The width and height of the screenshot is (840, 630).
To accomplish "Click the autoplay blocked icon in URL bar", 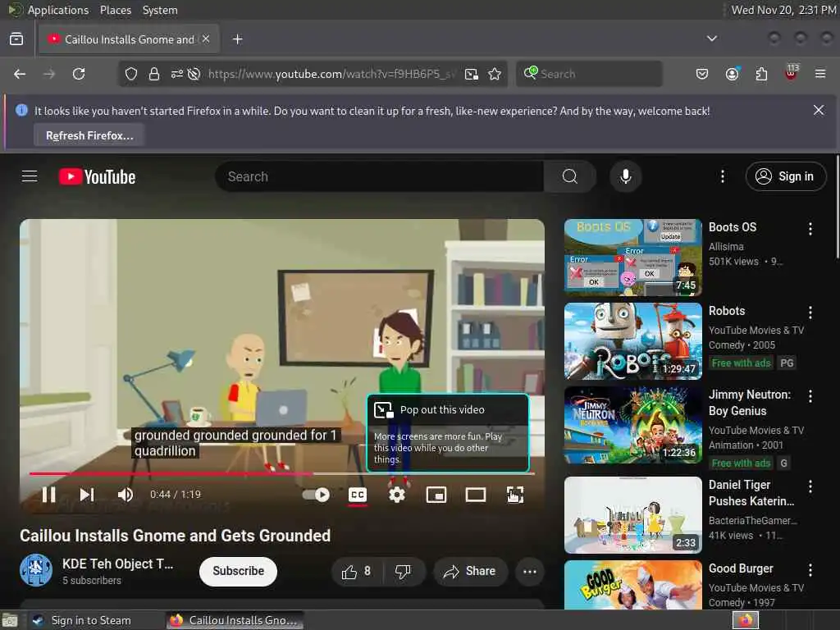I will [x=194, y=74].
